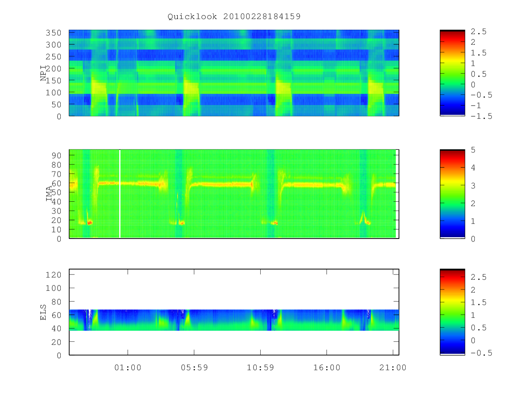Click the white vertical data gap in IMA plot

(x=120, y=194)
